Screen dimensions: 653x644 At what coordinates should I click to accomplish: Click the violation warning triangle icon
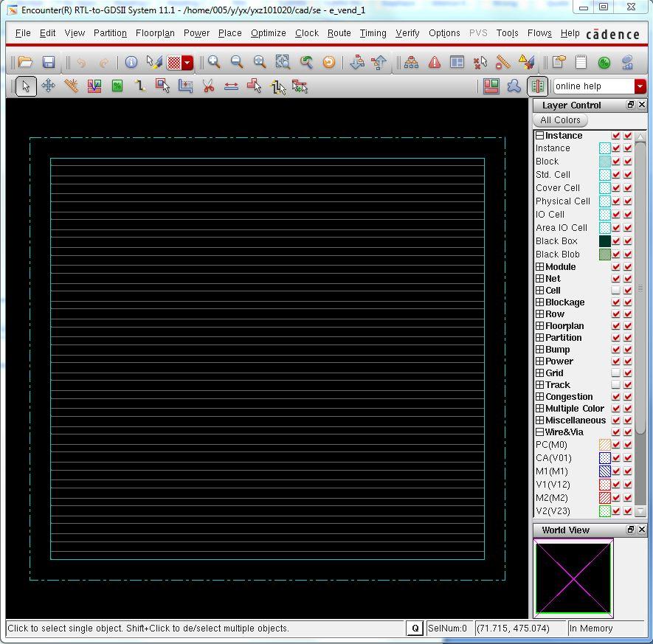pyautogui.click(x=435, y=63)
